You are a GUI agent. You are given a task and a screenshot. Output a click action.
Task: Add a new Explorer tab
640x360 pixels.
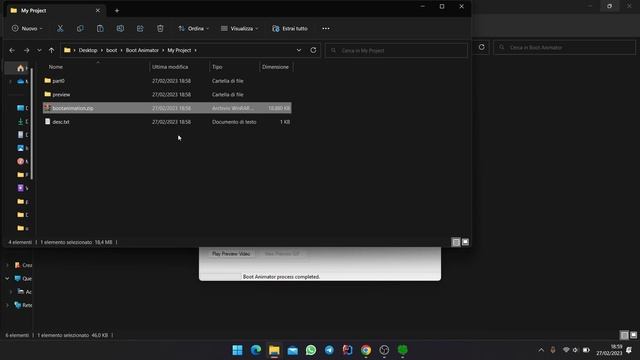tap(117, 11)
